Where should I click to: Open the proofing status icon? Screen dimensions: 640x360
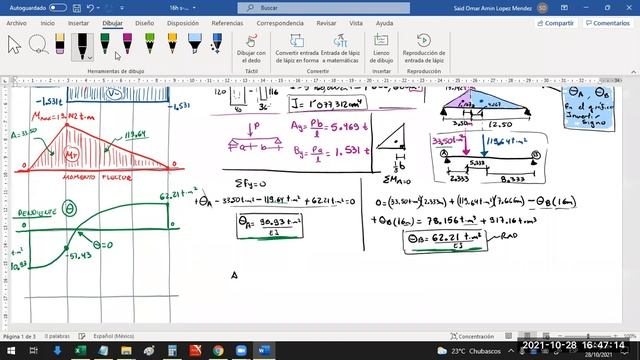82,336
